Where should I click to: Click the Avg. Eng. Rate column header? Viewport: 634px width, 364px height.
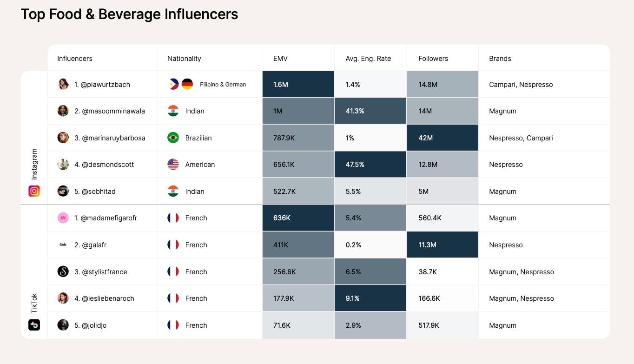pyautogui.click(x=368, y=59)
